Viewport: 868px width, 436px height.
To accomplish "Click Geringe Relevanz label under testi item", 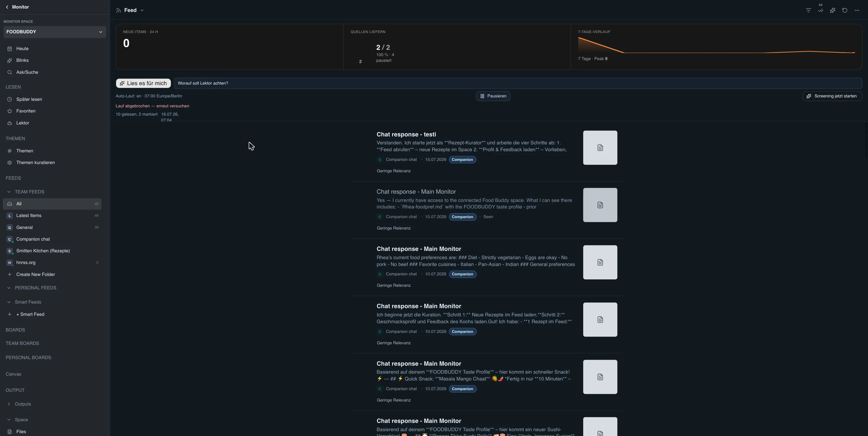I will tap(394, 171).
